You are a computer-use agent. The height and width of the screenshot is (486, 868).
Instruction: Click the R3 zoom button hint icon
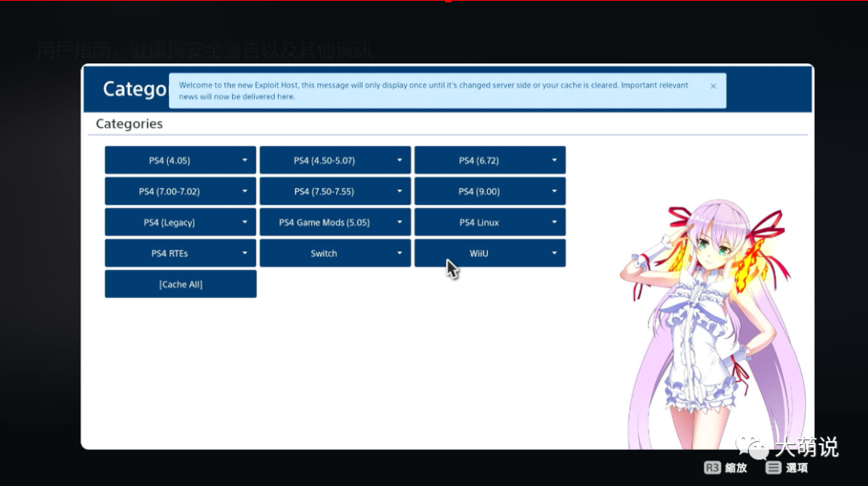[x=712, y=468]
